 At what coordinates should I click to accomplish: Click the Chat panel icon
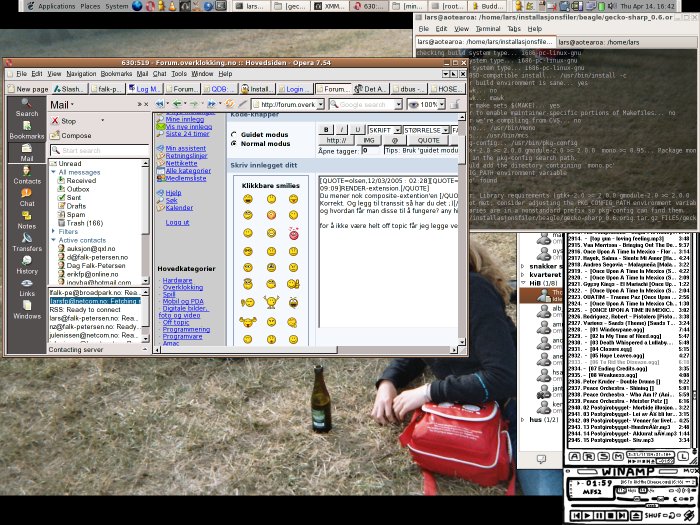click(x=27, y=197)
